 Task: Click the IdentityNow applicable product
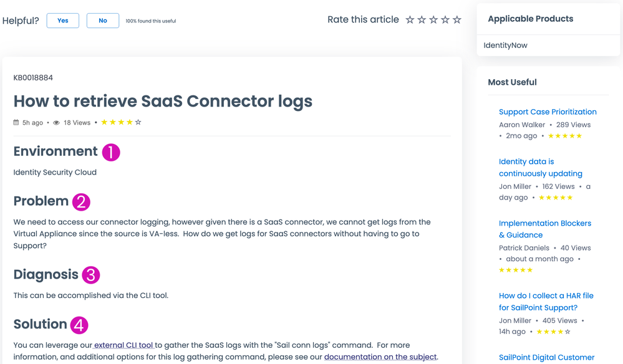[506, 45]
